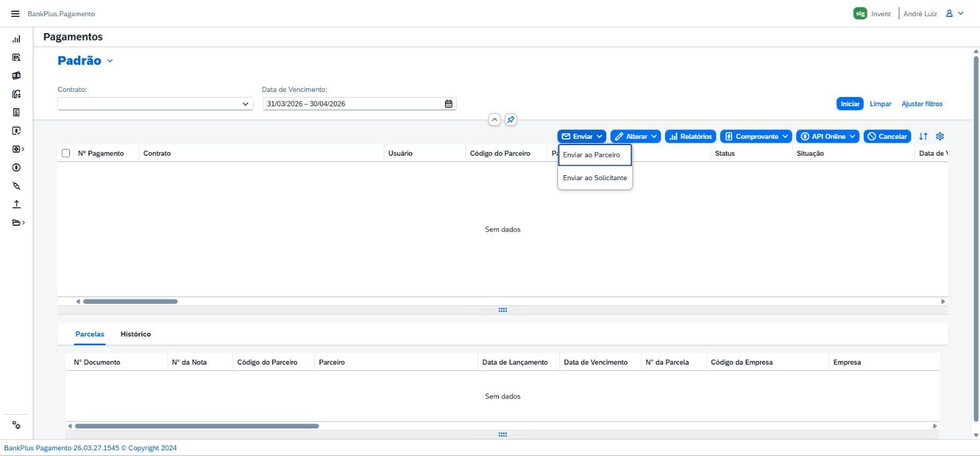The height and width of the screenshot is (456, 980).
Task: Open the date range calendar picker
Action: pos(448,104)
